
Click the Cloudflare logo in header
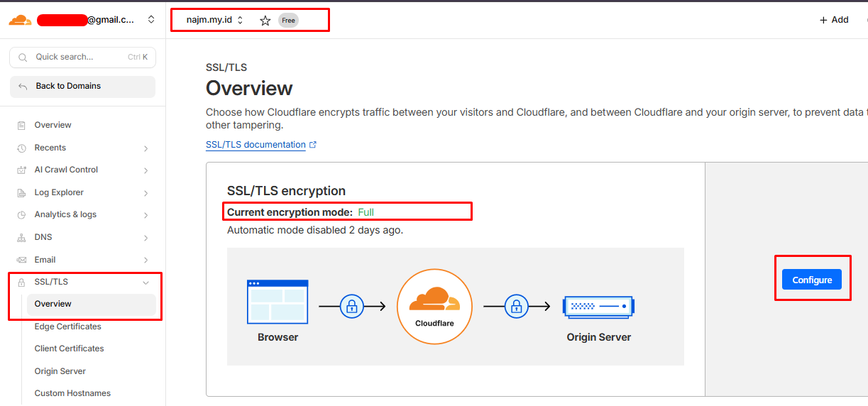(x=20, y=20)
